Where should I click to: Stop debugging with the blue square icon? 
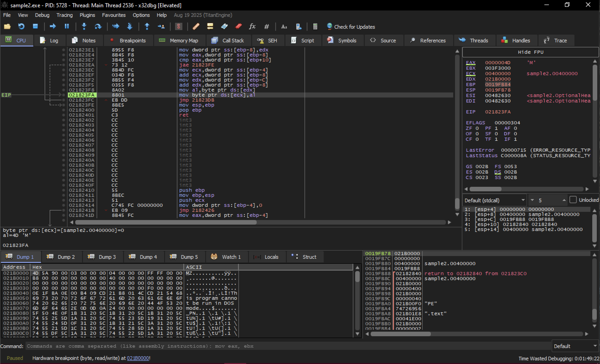35,26
